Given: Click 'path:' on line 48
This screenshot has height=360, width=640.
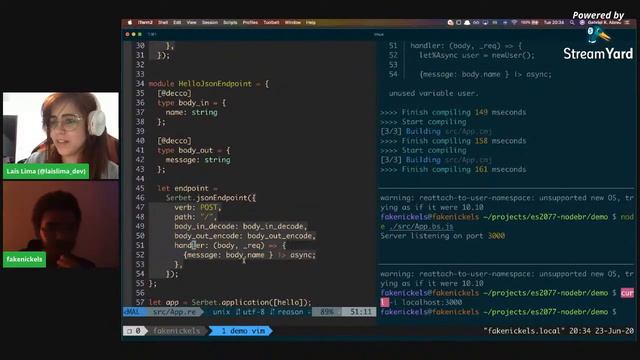Looking at the screenshot, I should pyautogui.click(x=185, y=217).
